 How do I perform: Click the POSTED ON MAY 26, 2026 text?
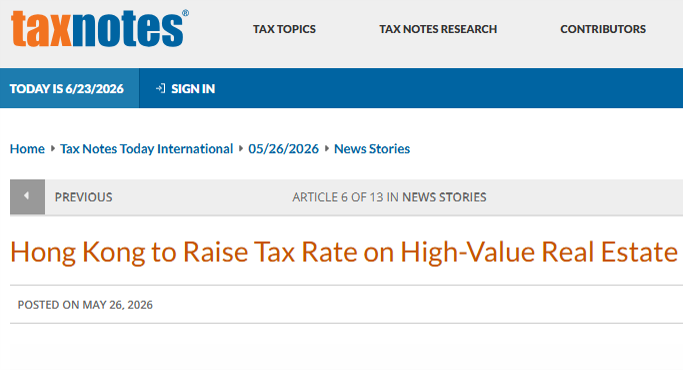[85, 305]
